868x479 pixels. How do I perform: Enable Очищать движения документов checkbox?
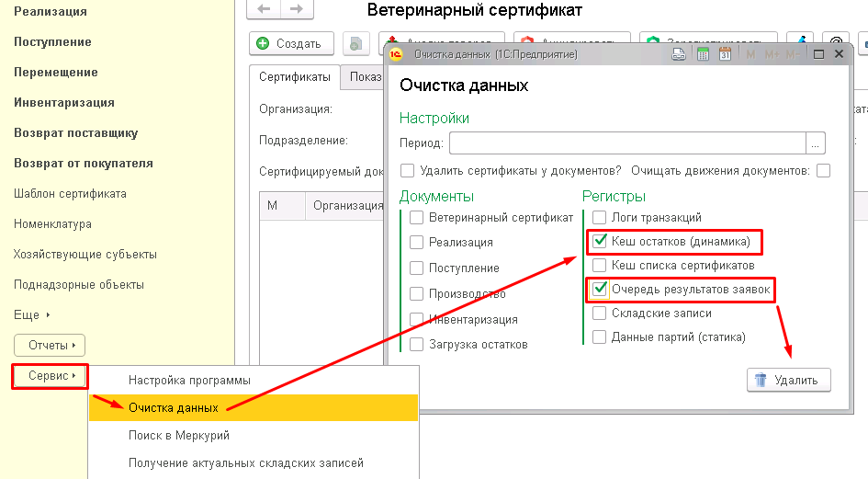[824, 171]
